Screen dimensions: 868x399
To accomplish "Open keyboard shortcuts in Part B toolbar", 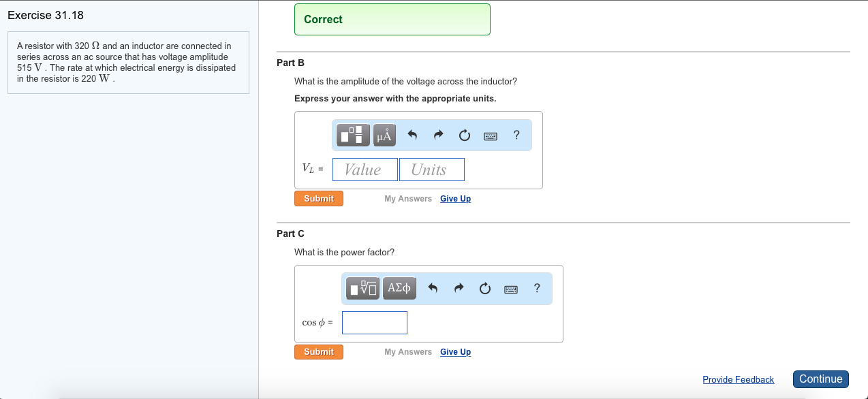I will click(490, 136).
